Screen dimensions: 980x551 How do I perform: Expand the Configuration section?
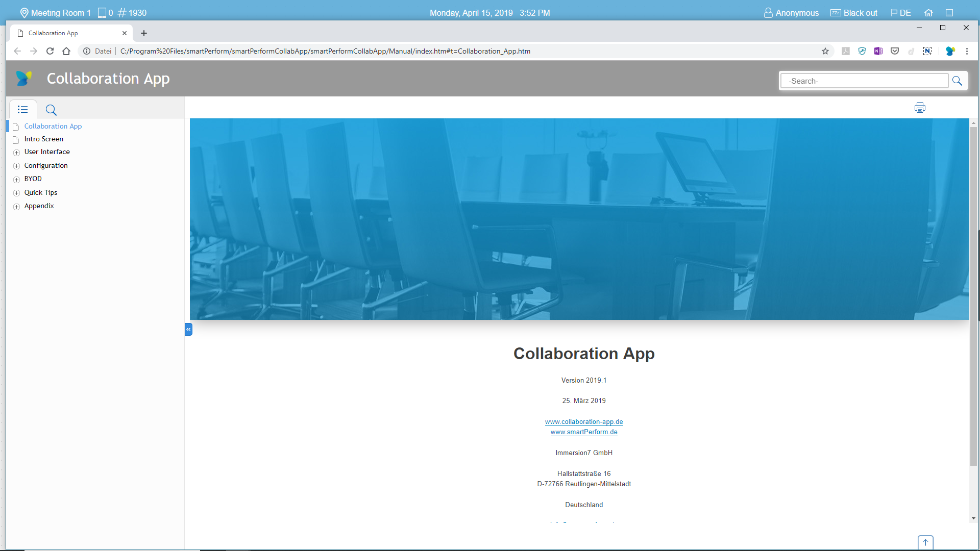[x=16, y=166]
